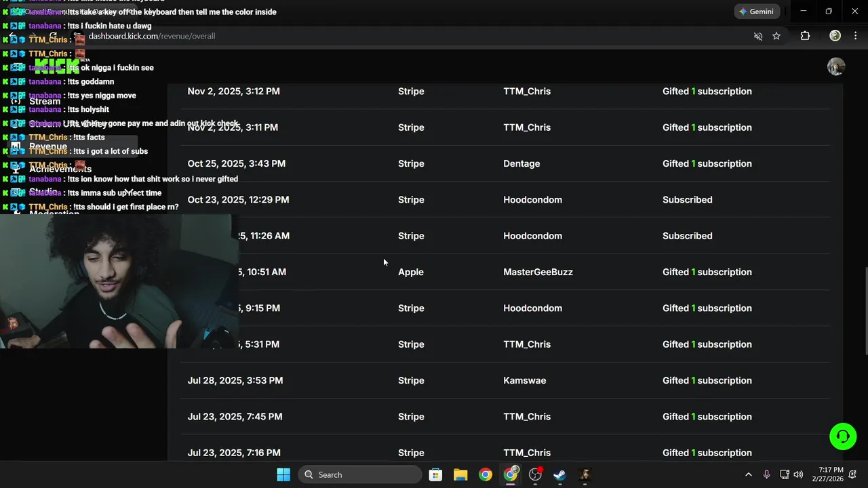Click Stripe in the Dentage row
The height and width of the screenshot is (488, 868).
coord(411,163)
